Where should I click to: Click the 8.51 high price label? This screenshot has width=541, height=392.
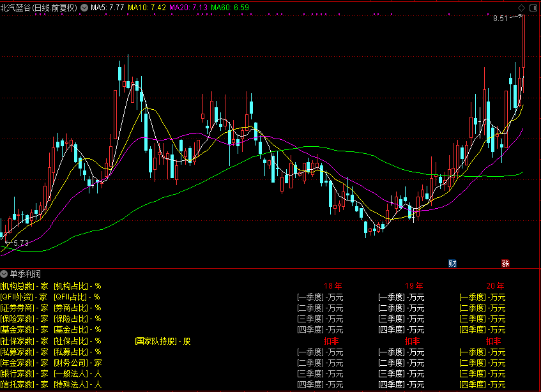[500, 19]
